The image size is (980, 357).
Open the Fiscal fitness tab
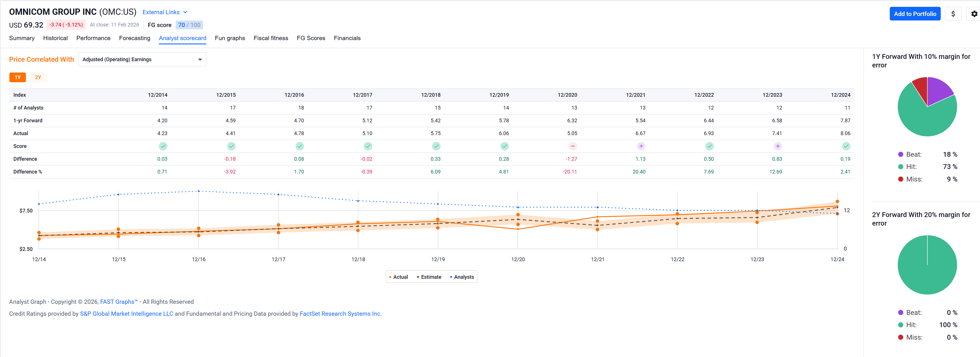[270, 38]
